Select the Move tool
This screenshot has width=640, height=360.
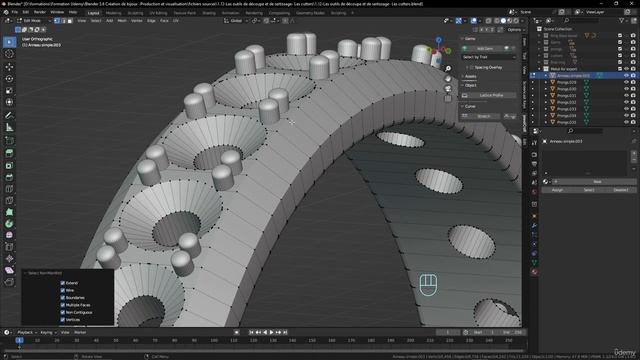click(x=9, y=67)
